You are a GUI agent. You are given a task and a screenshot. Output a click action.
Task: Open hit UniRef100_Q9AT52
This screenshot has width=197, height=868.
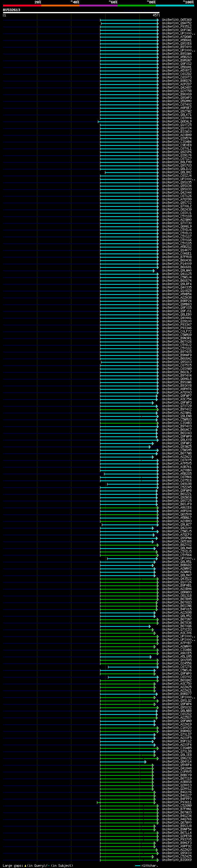point(177,23)
